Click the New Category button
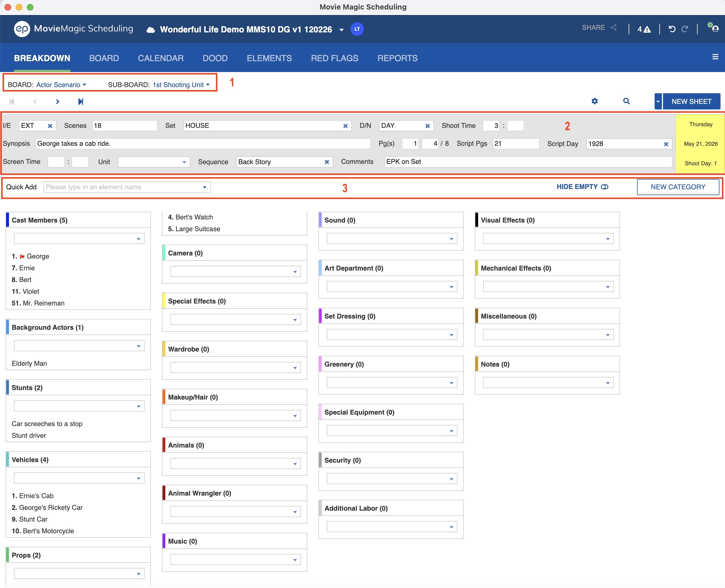 [x=678, y=187]
